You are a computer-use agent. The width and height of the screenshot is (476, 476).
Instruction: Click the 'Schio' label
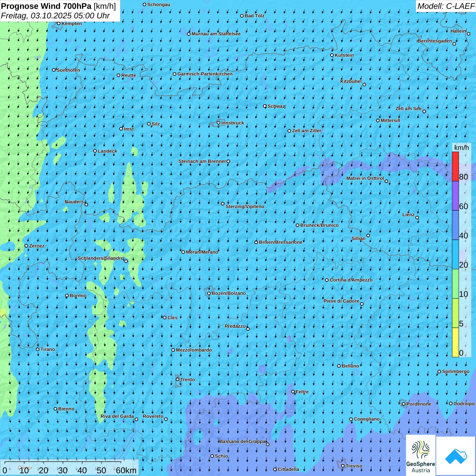pyautogui.click(x=221, y=456)
